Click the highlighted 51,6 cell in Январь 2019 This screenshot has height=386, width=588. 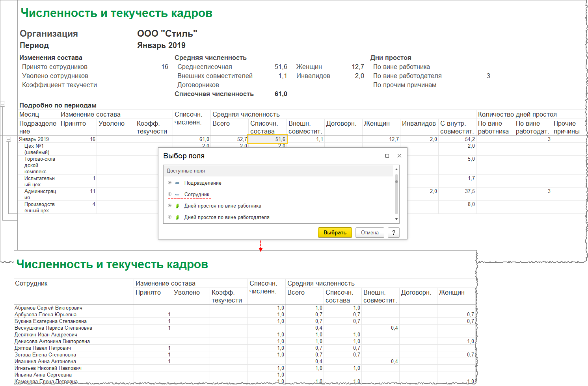268,139
